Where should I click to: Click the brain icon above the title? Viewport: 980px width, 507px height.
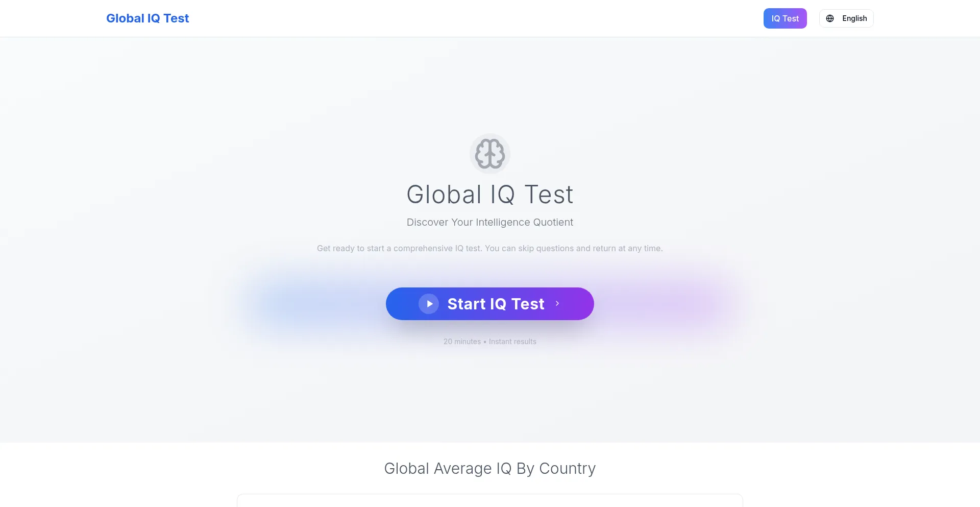(x=490, y=154)
